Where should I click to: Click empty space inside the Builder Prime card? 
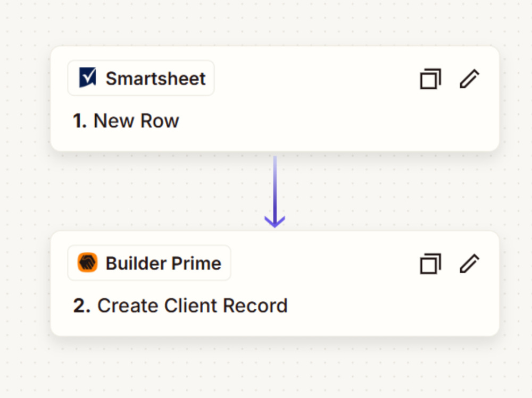click(390, 305)
